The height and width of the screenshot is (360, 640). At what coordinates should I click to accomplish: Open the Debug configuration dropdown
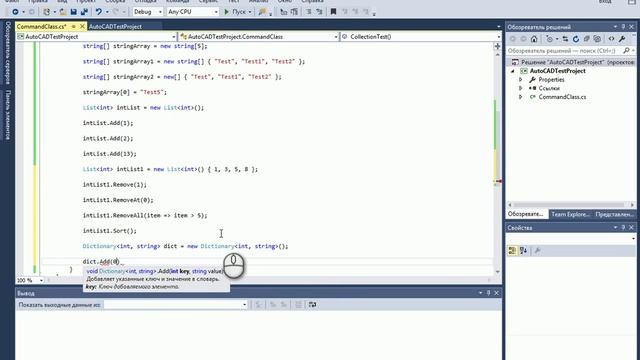(148, 12)
